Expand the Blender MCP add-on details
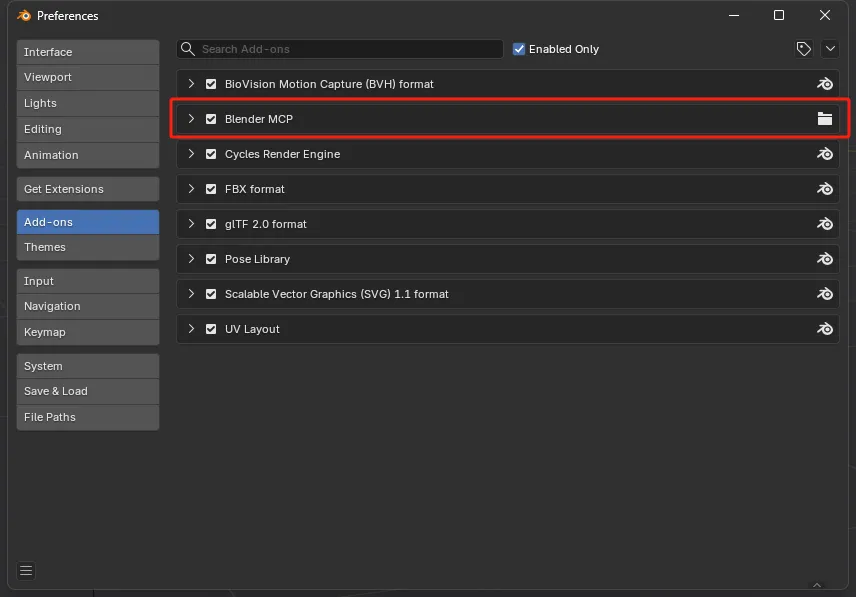Image resolution: width=856 pixels, height=597 pixels. point(191,119)
